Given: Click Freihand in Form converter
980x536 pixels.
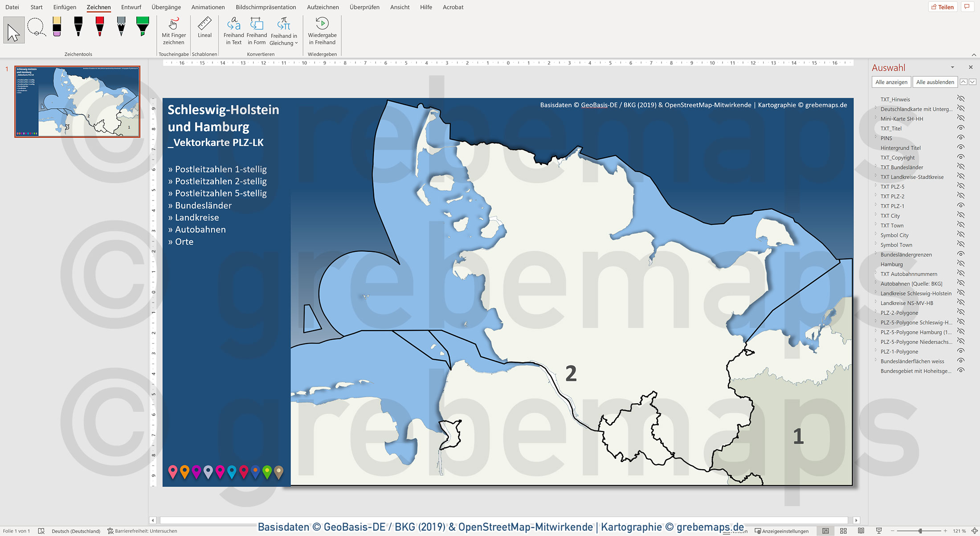Looking at the screenshot, I should click(257, 31).
